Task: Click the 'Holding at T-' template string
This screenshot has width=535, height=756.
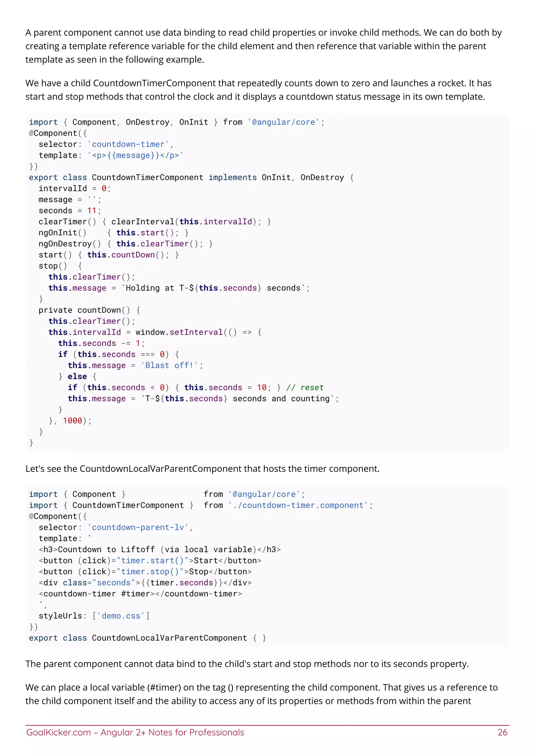Action: tap(155, 288)
